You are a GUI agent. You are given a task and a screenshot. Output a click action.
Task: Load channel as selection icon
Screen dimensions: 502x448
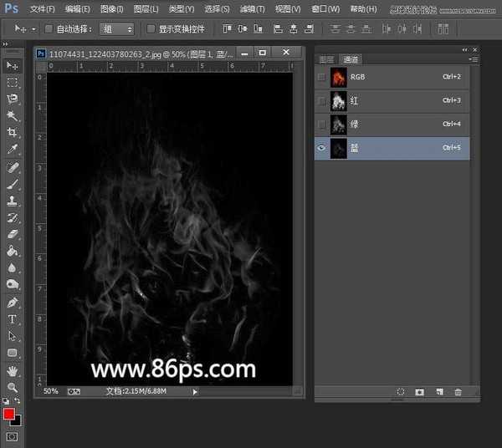click(401, 392)
